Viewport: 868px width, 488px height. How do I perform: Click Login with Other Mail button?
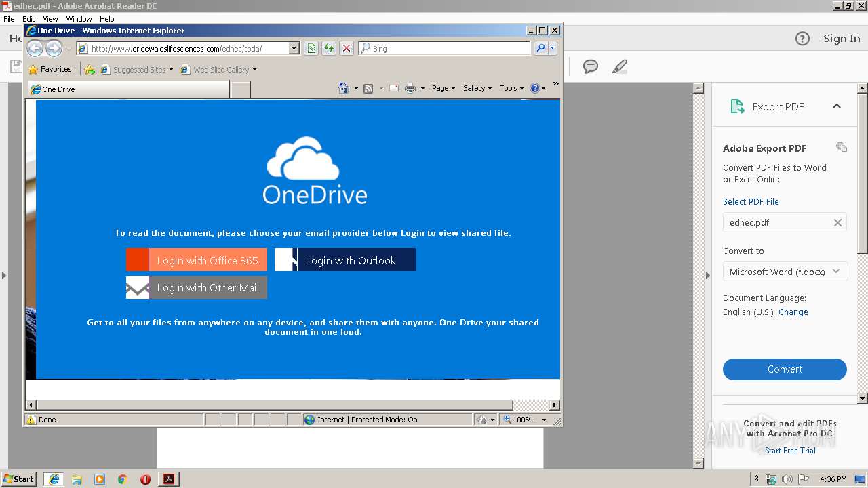click(x=197, y=287)
